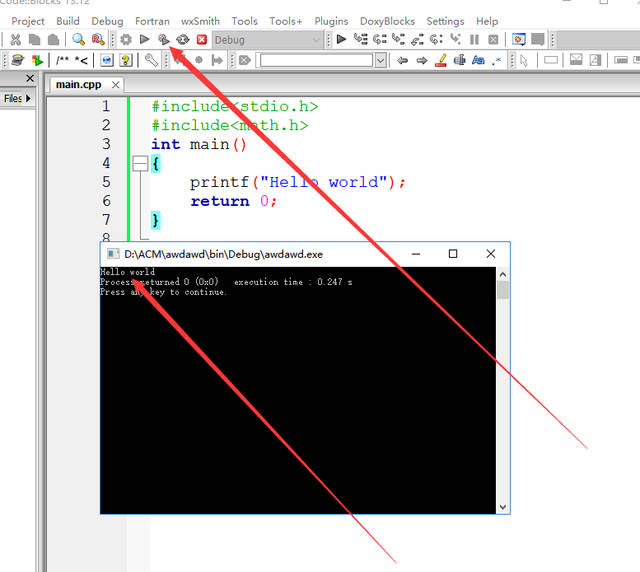
Task: Click the Paste icon in the toolbar
Action: point(53,40)
